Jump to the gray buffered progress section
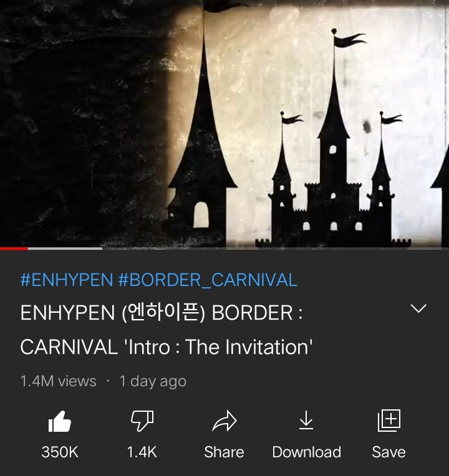The image size is (449, 476). pos(65,249)
